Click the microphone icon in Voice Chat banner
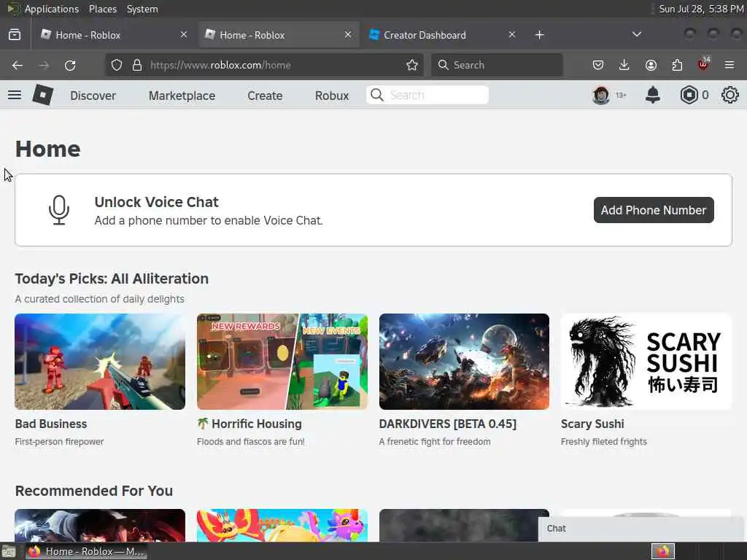747x560 pixels. click(59, 210)
